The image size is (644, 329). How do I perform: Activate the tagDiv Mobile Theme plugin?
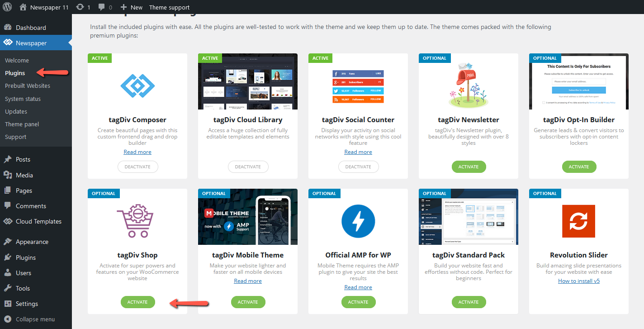point(248,302)
